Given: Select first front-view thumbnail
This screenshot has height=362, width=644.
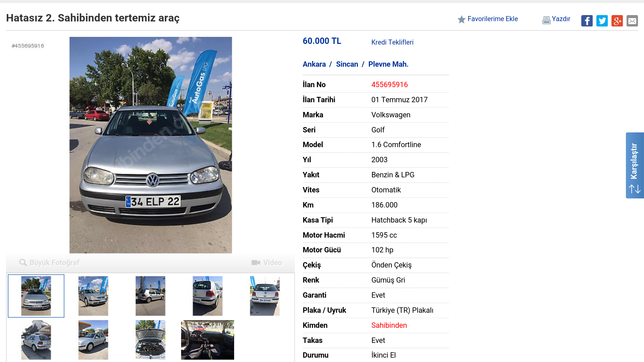Looking at the screenshot, I should pyautogui.click(x=36, y=296).
